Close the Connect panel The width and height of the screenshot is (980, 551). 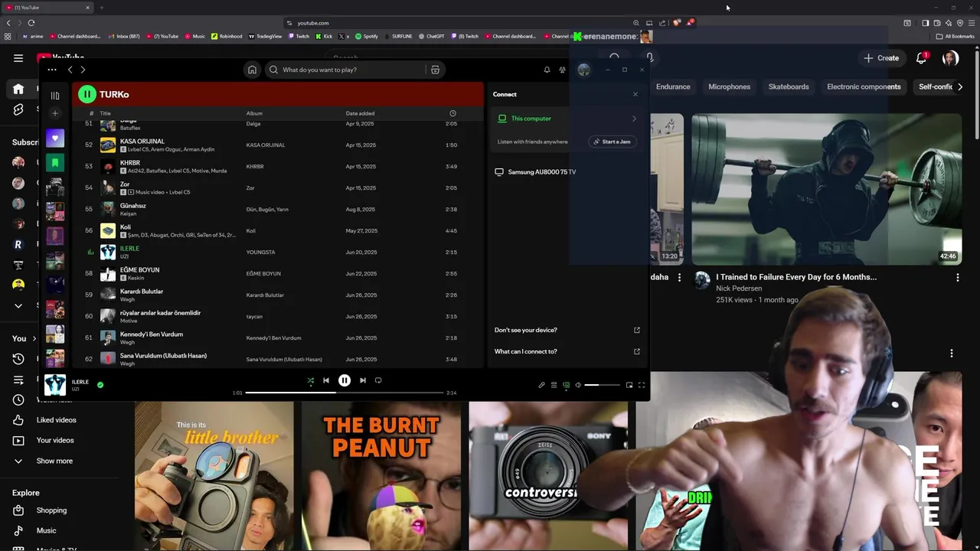635,94
